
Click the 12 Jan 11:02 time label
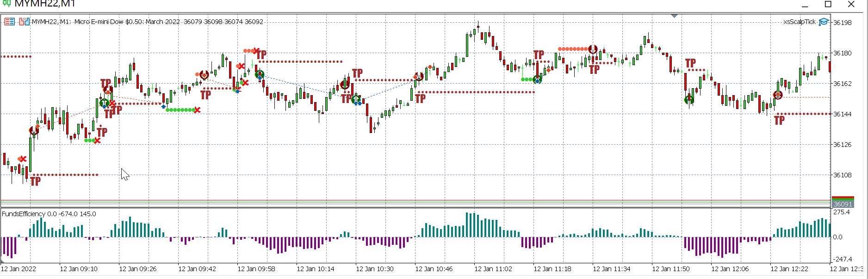tap(493, 269)
